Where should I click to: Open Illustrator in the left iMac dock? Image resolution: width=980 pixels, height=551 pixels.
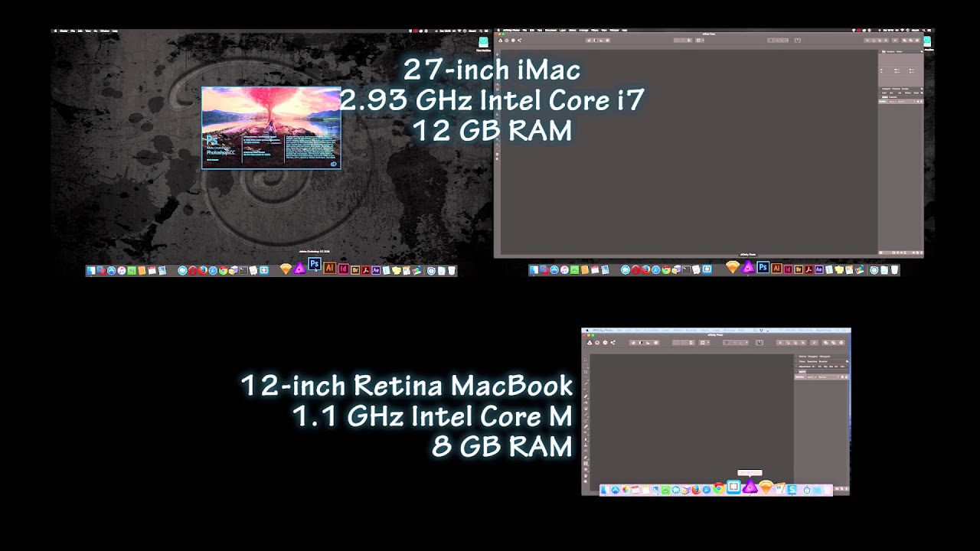tap(330, 268)
